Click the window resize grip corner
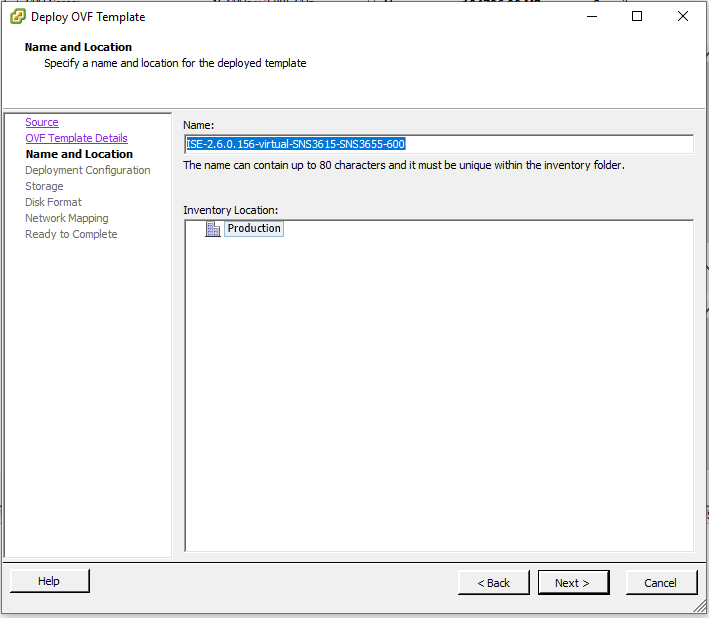 pyautogui.click(x=700, y=607)
